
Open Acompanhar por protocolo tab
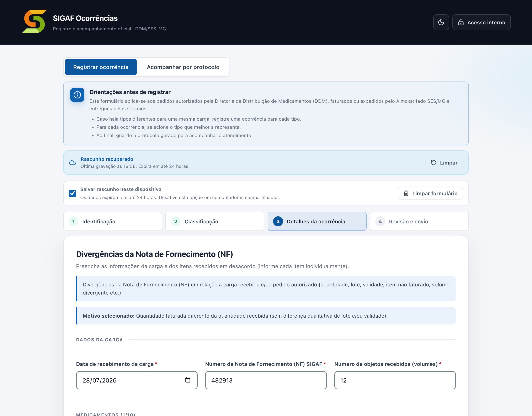(183, 67)
